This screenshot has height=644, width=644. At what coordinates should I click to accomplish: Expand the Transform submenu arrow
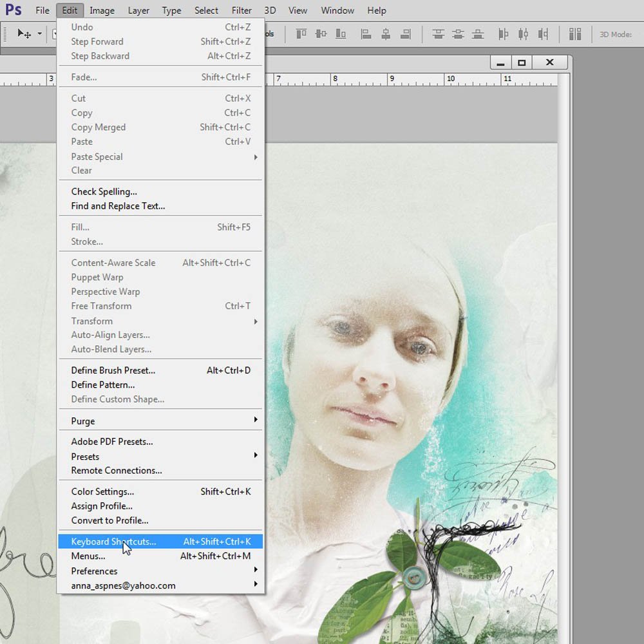click(256, 321)
